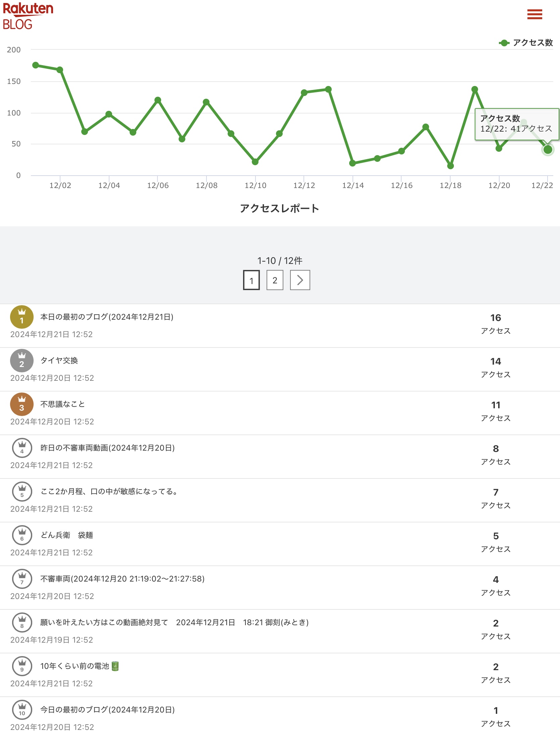This screenshot has height=738, width=560.
Task: Click the rank 10 crown icon
Action: pos(22,710)
